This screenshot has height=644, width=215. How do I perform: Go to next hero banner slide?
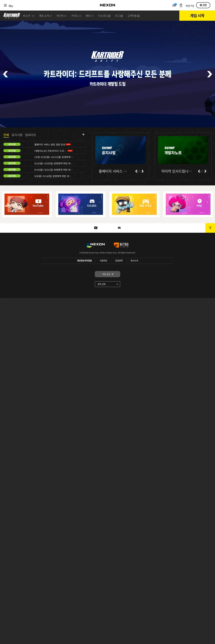coord(209,74)
